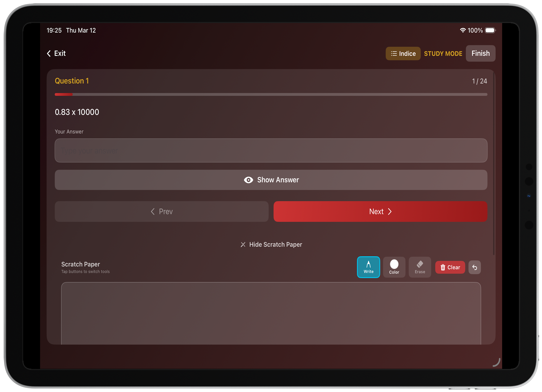Select the Write pen tool
Image resolution: width=542 pixels, height=392 pixels.
pyautogui.click(x=368, y=267)
